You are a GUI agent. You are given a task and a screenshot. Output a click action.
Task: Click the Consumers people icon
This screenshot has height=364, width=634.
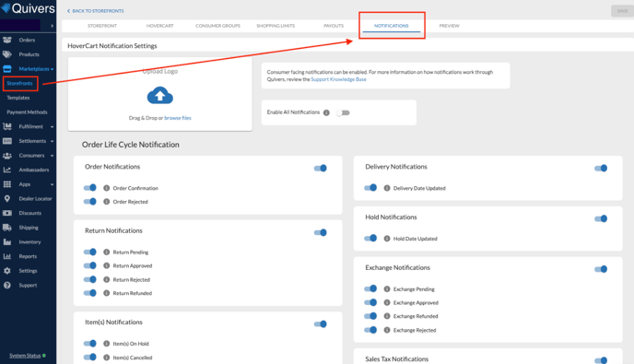coord(7,156)
